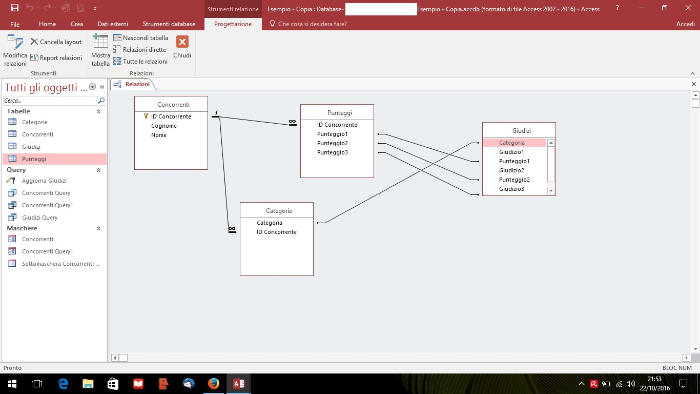The image size is (700, 394).
Task: Collapse the Tabelle group
Action: click(x=98, y=112)
